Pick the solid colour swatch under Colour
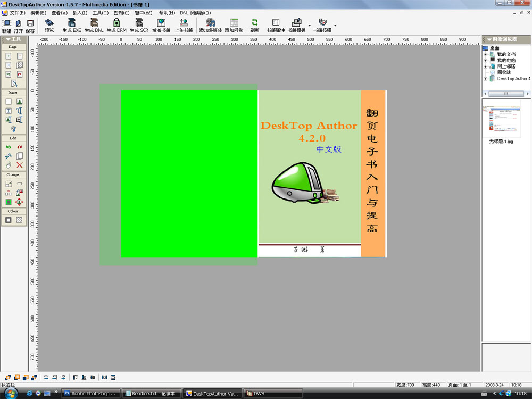532x399 pixels. tap(9, 220)
